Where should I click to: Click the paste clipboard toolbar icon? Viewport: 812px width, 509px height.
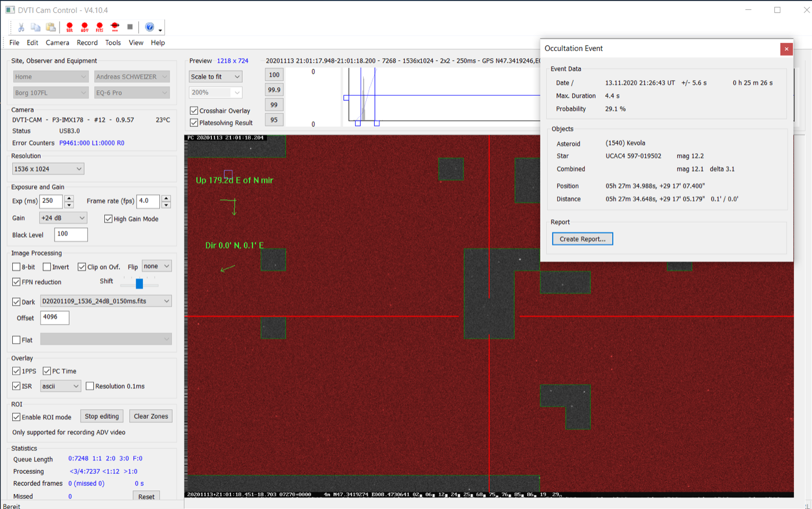(x=51, y=27)
